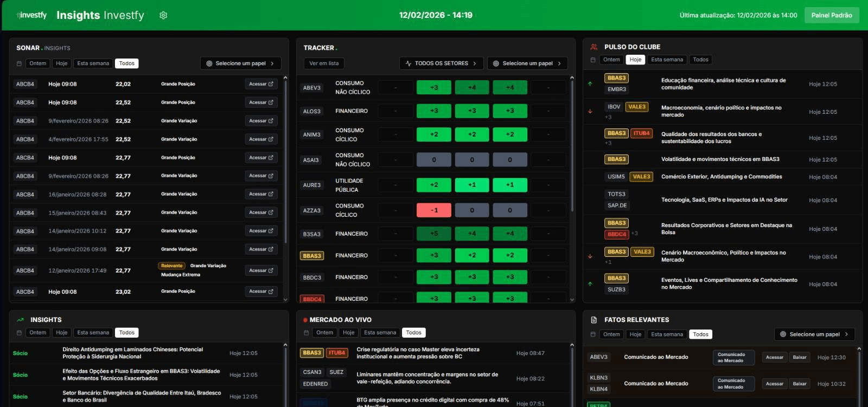Select Todos tab in Sonar Insights
Screen dimensions: 868x407
[x=127, y=63]
